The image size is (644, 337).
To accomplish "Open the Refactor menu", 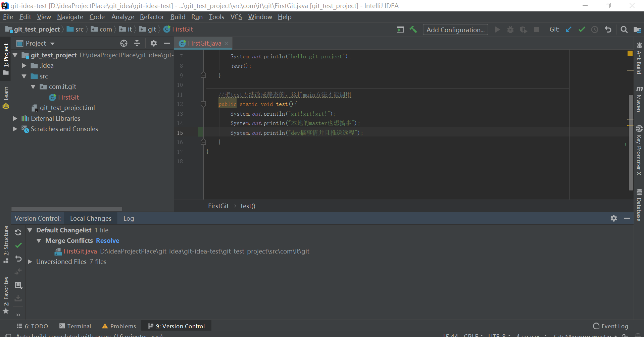I will [152, 17].
